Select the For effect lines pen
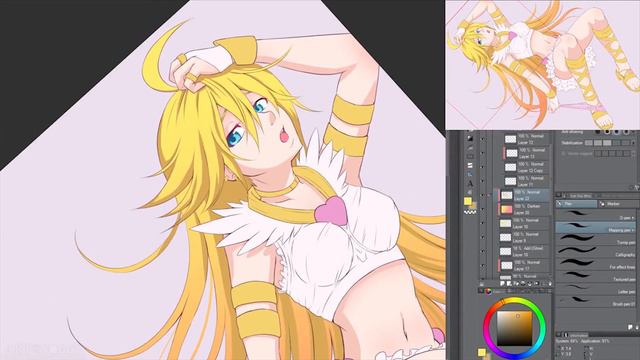 tap(596, 264)
